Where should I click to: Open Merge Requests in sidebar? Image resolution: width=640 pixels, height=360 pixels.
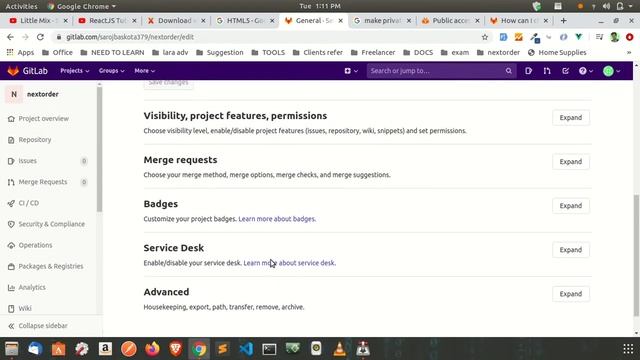(42, 182)
